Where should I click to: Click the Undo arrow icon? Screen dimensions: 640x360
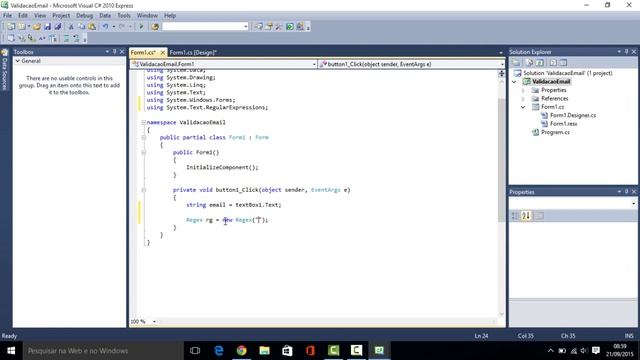(x=105, y=27)
